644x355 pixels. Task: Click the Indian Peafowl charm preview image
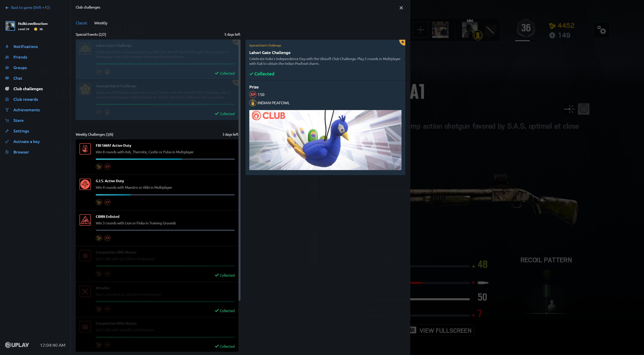325,140
